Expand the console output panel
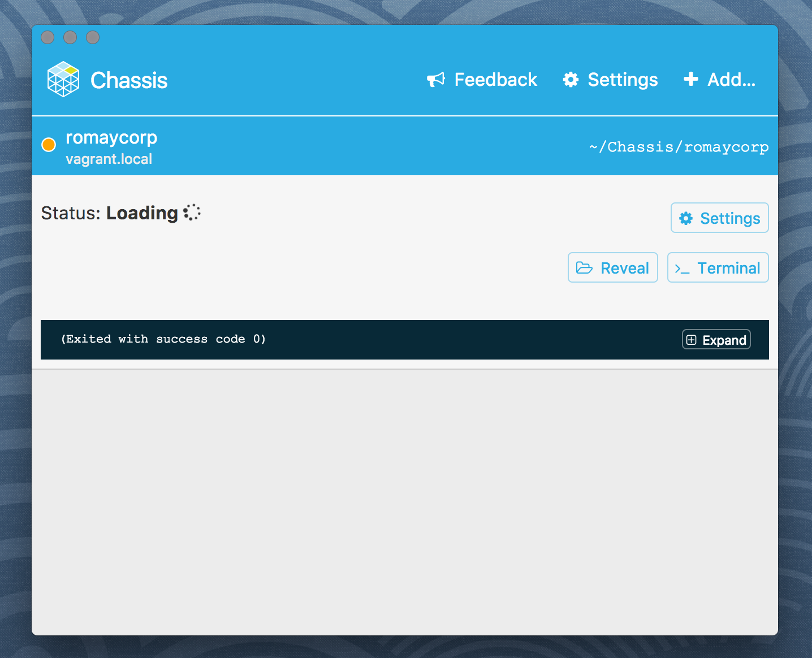The width and height of the screenshot is (812, 658). tap(716, 340)
